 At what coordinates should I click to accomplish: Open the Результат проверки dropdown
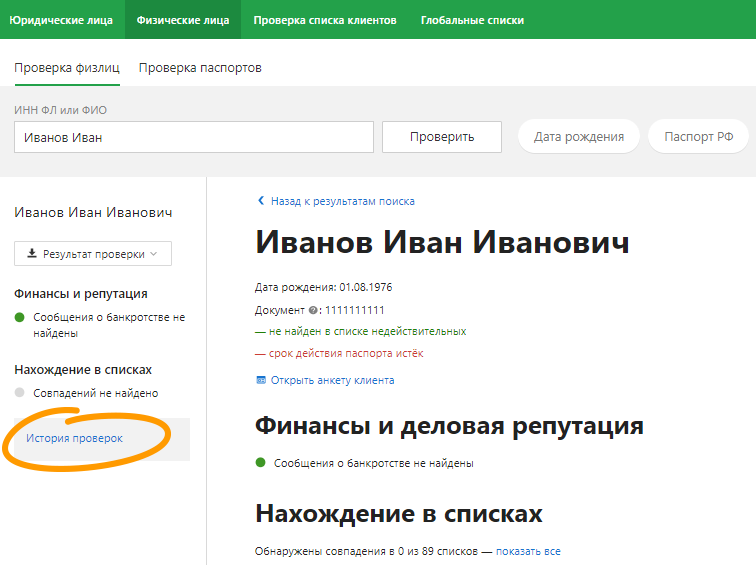point(93,254)
